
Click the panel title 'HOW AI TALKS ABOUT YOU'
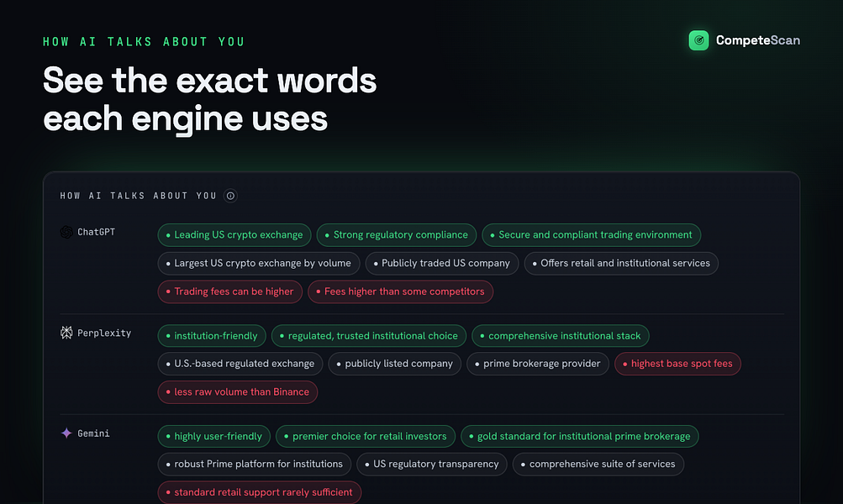(138, 196)
